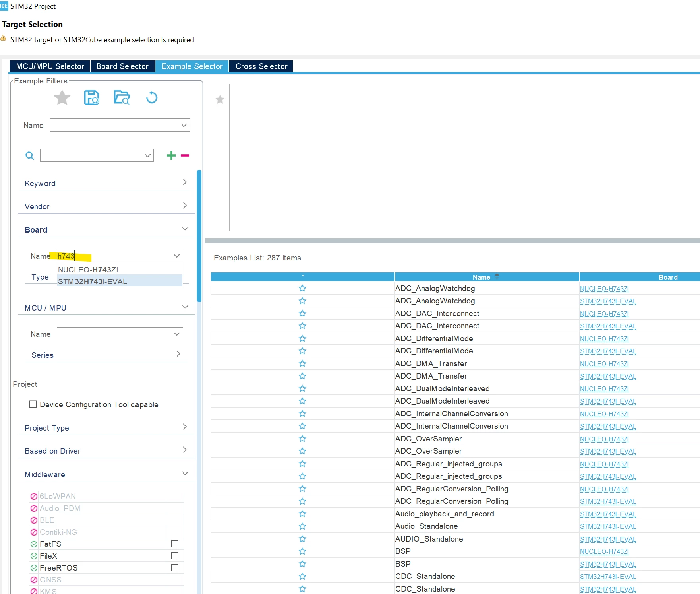Viewport: 700px width, 594px height.
Task: Click the filters panel vertical scrollbar
Action: point(199,235)
